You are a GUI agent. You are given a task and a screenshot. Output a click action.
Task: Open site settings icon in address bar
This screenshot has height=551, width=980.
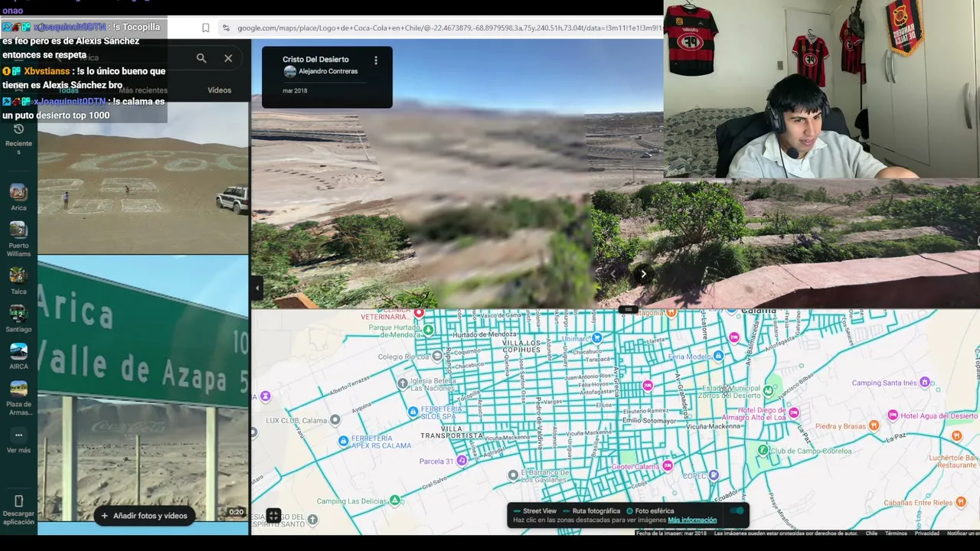click(x=225, y=28)
